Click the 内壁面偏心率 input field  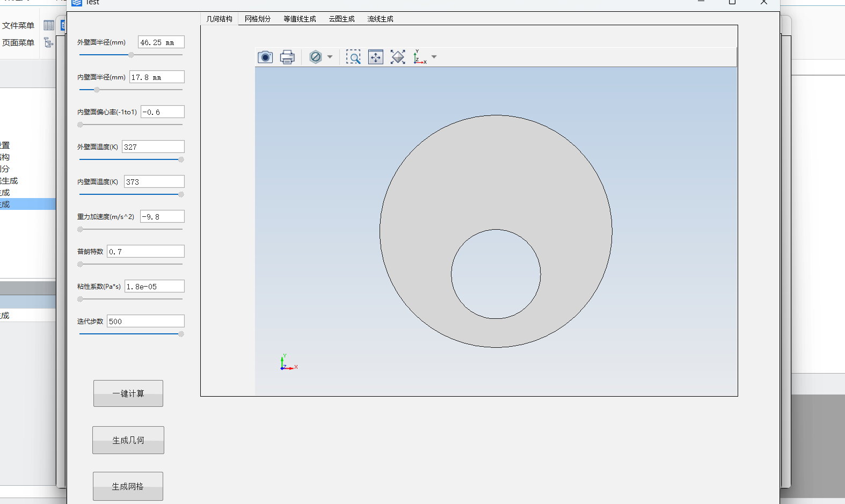pyautogui.click(x=163, y=112)
